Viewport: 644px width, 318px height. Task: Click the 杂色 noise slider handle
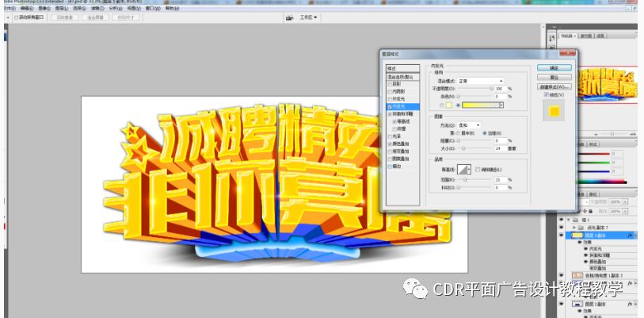coord(459,96)
